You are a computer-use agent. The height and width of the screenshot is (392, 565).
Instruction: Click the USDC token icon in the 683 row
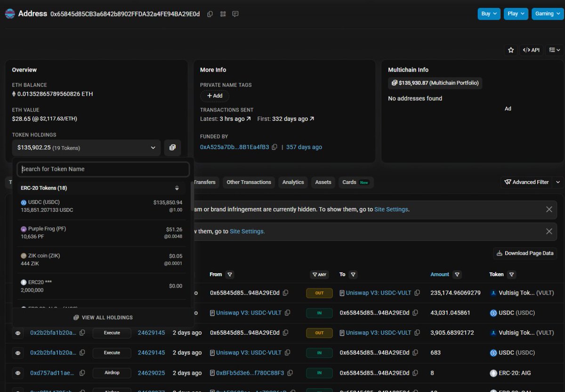click(x=493, y=353)
